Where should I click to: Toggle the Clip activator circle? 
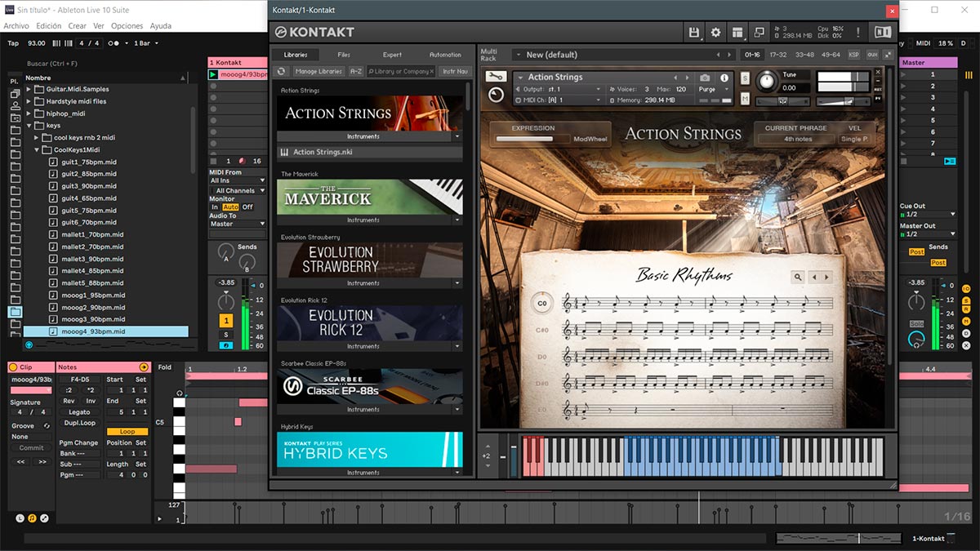coord(14,367)
